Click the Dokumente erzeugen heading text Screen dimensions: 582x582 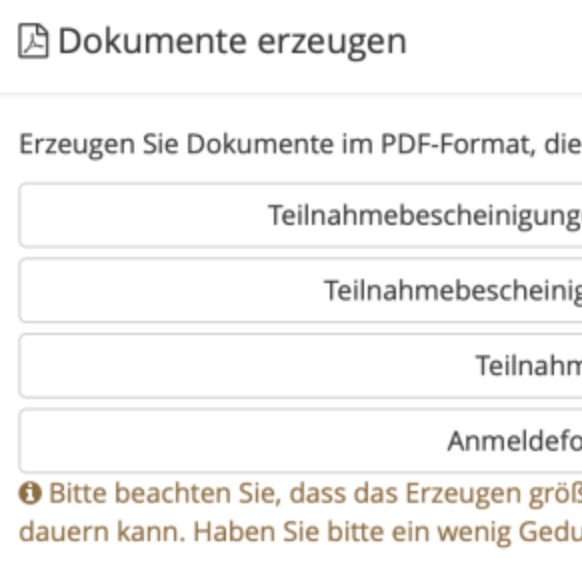tap(232, 42)
